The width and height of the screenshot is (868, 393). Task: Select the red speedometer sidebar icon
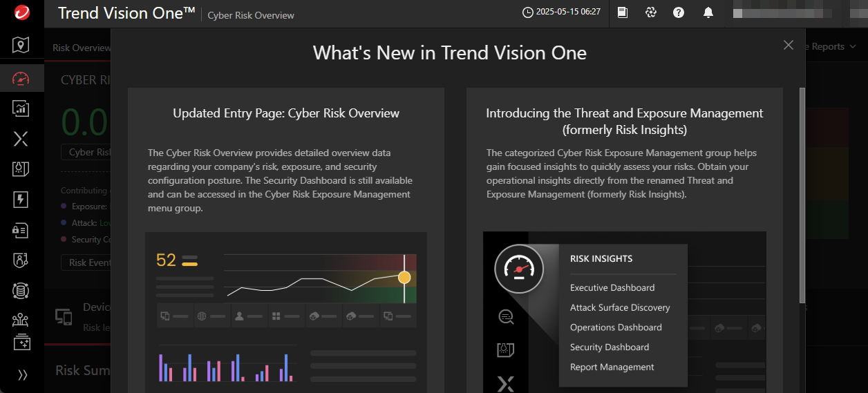21,78
